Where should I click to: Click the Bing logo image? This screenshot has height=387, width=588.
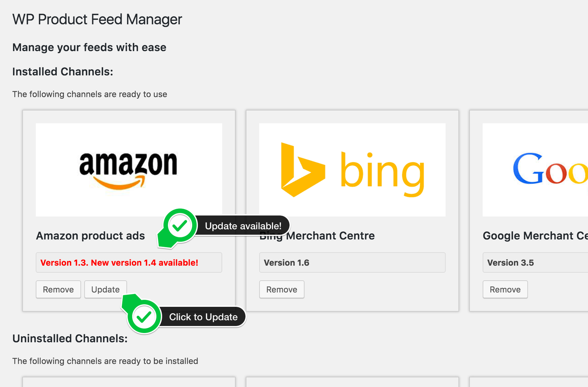point(352,170)
